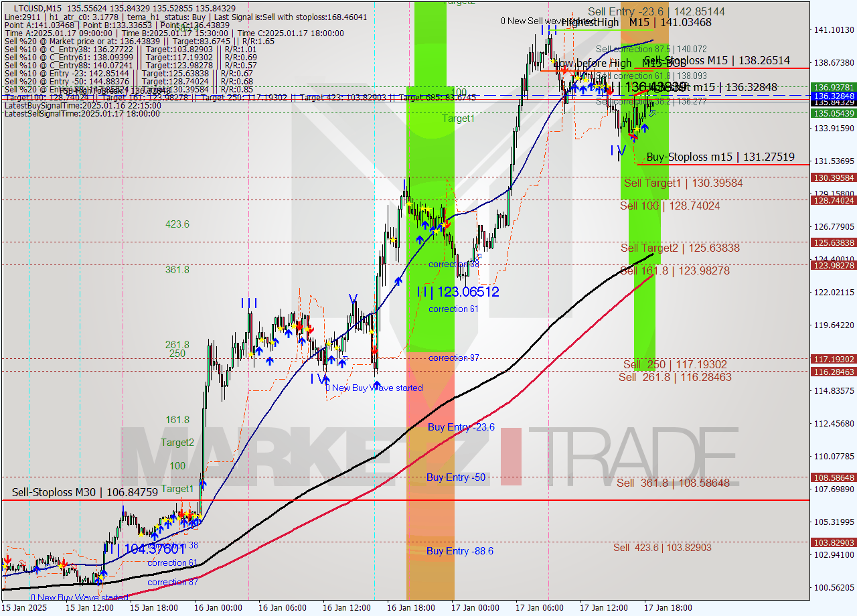
Task: Click the 16 Jan 18:00 time axis label
Action: click(410, 608)
